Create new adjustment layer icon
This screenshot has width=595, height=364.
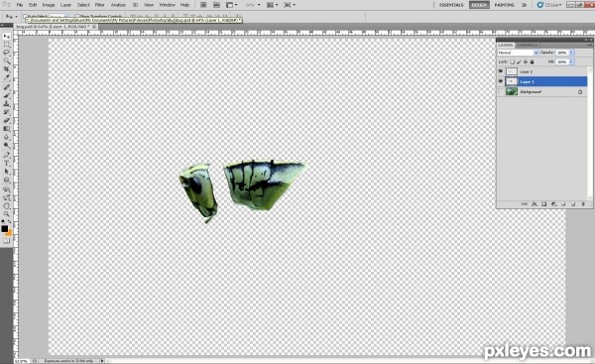pyautogui.click(x=553, y=204)
